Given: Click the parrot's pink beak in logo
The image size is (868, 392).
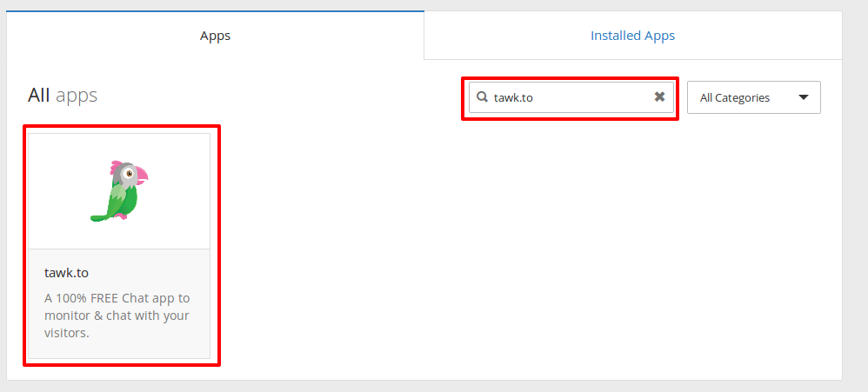Looking at the screenshot, I should pos(142,176).
